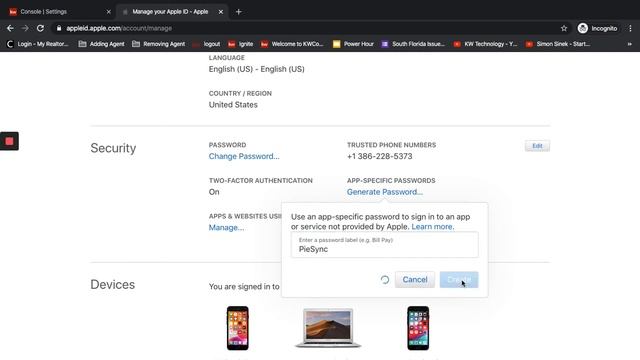The width and height of the screenshot is (640, 360).
Task: Click the United States country value
Action: [233, 105]
